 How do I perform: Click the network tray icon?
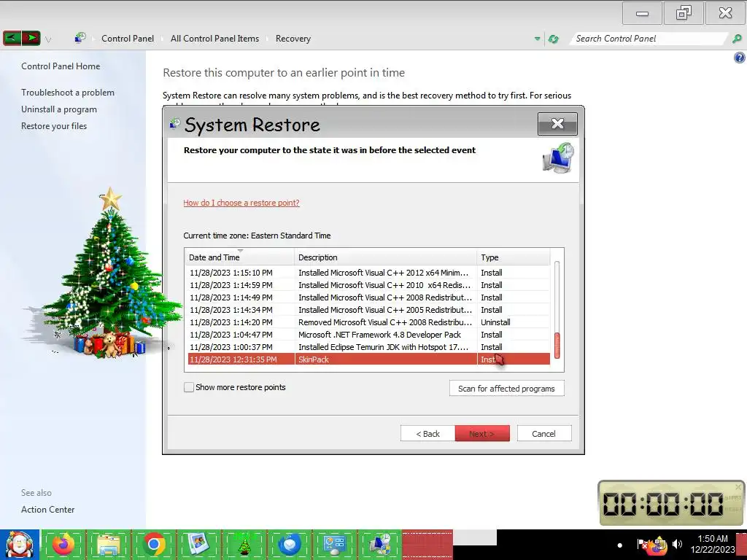(x=659, y=545)
